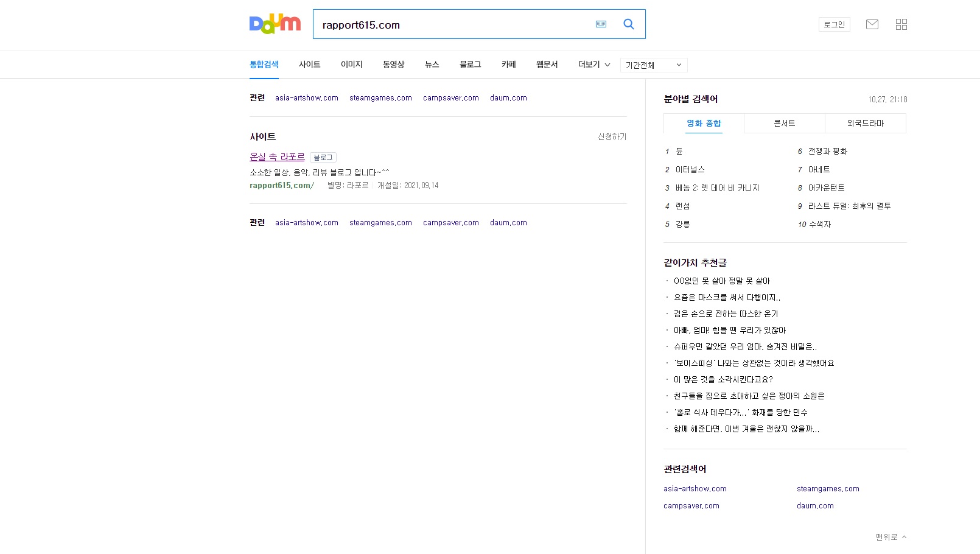Click the 로그인 button

tap(834, 24)
